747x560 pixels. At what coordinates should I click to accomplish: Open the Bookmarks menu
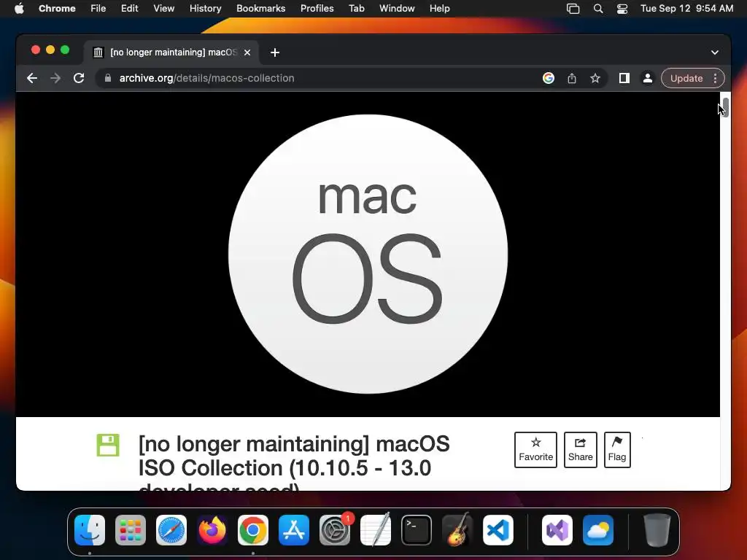pyautogui.click(x=261, y=9)
